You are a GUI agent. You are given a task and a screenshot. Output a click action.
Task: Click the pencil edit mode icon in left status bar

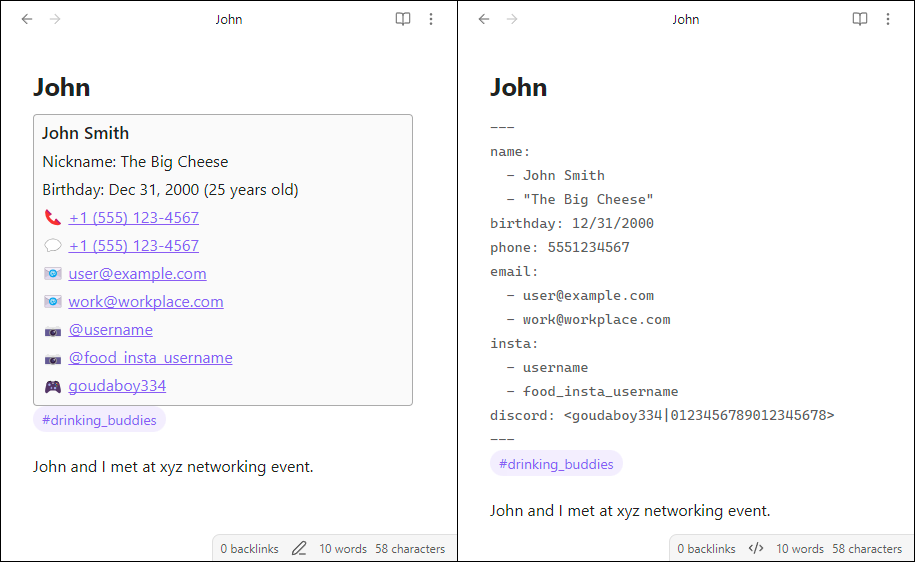pos(299,549)
